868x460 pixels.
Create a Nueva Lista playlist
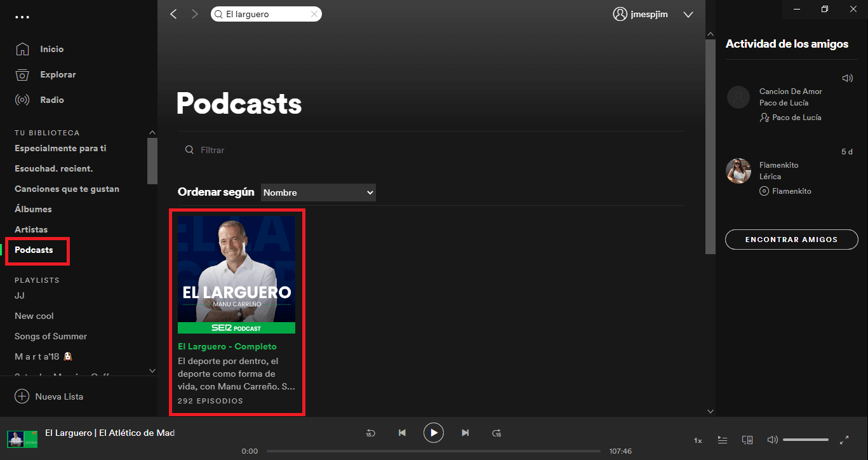[x=59, y=396]
